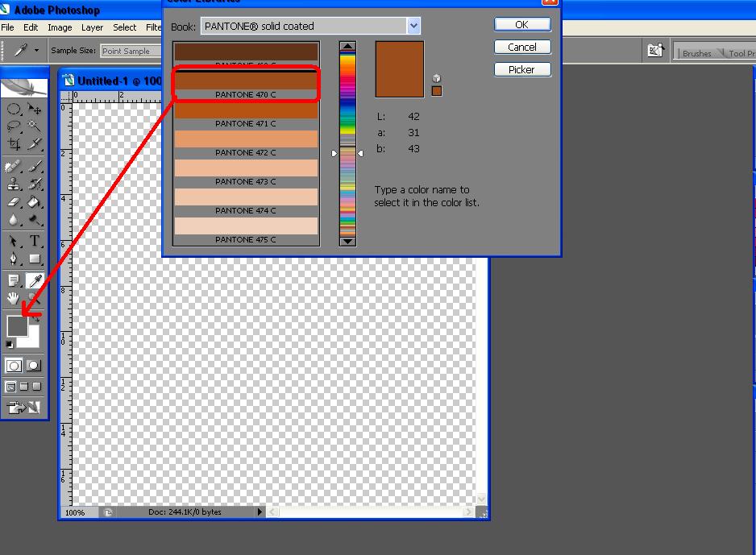Open the File menu
Viewport: 756px width, 555px height.
tap(7, 27)
